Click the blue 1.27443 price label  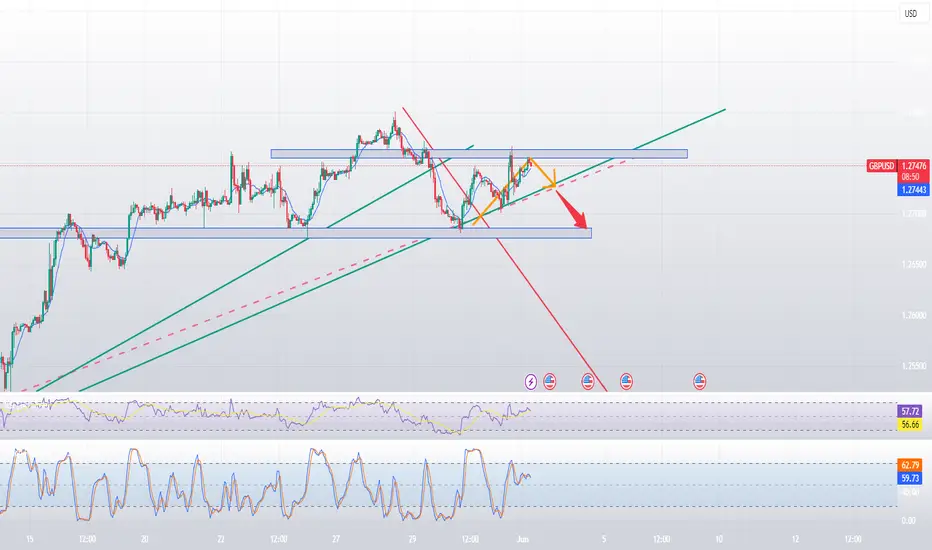tap(913, 190)
